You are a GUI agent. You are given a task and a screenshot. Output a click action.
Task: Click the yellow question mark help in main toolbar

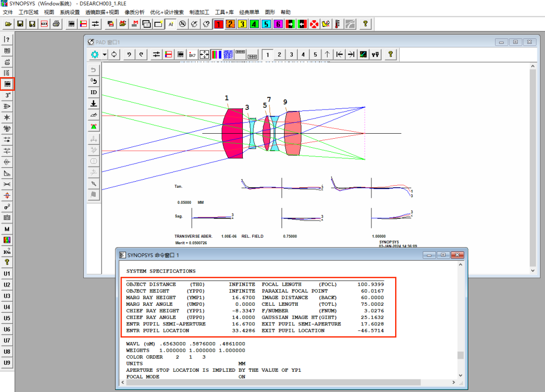[x=365, y=24]
